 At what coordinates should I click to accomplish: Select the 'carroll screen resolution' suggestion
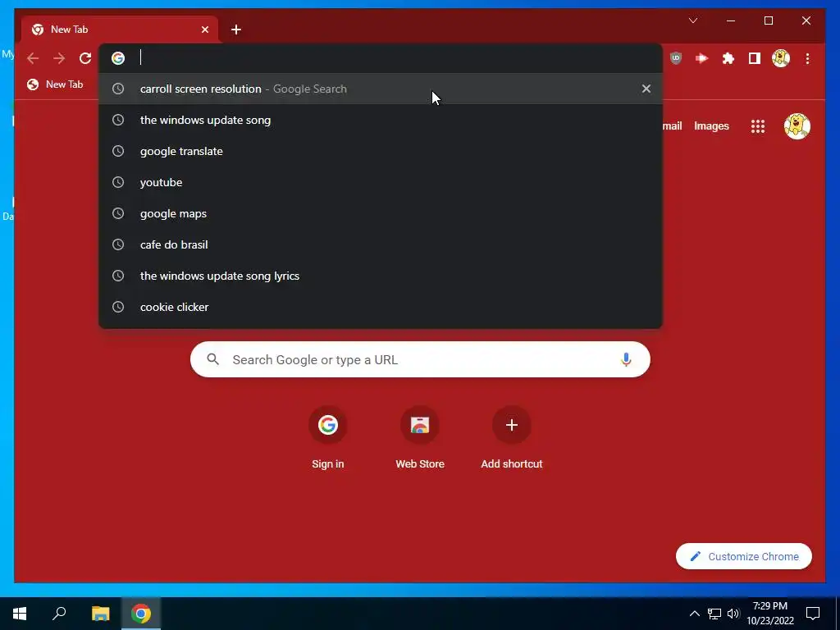381,89
